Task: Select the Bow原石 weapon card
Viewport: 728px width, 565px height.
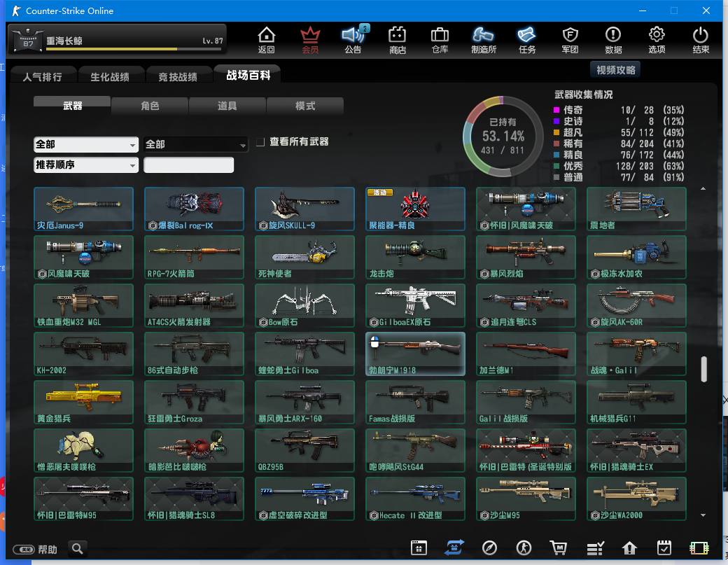Action: click(x=304, y=305)
